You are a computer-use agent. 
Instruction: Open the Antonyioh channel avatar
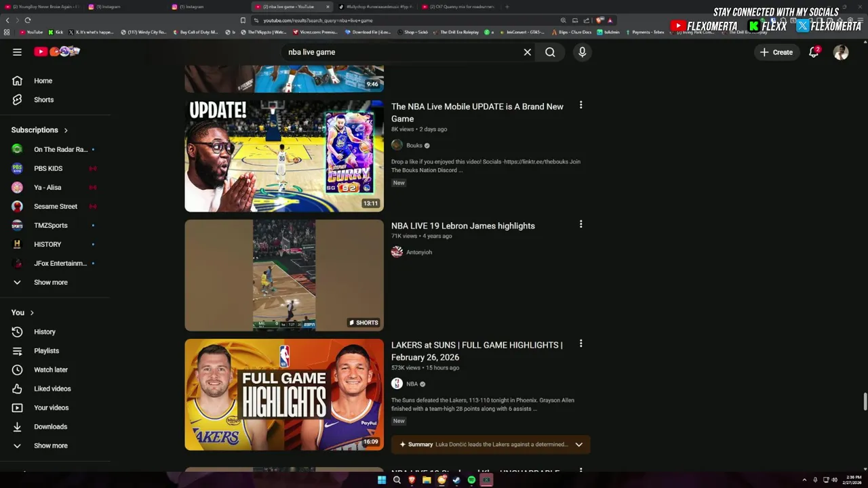[x=397, y=252]
